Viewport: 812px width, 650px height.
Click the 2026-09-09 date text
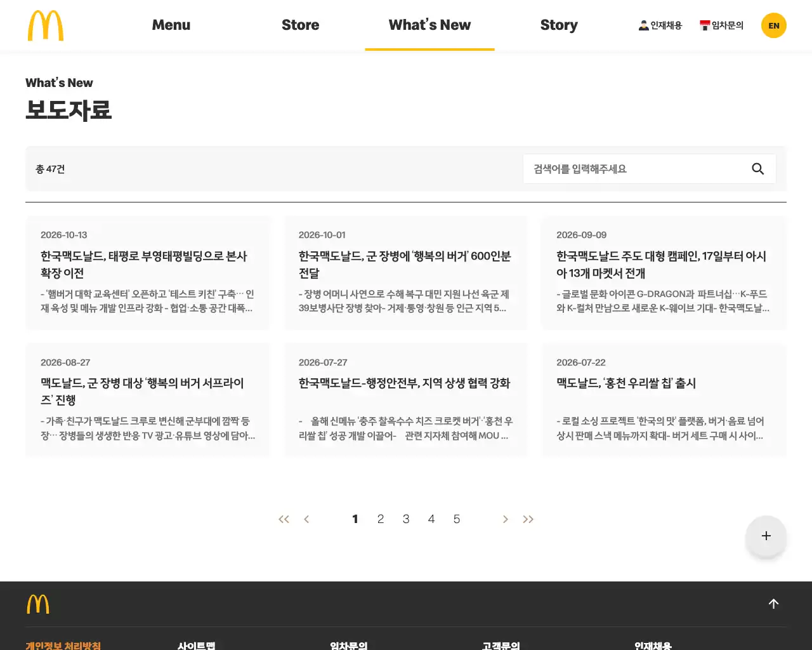tap(582, 235)
